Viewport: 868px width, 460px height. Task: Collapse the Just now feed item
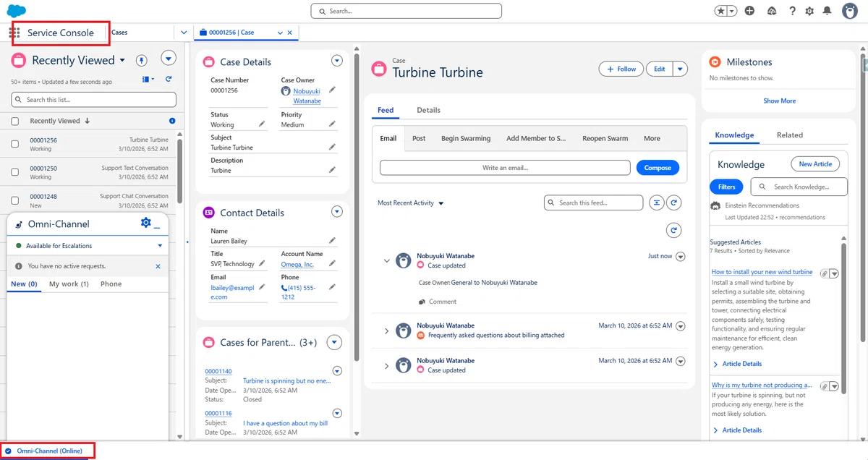[x=386, y=261]
